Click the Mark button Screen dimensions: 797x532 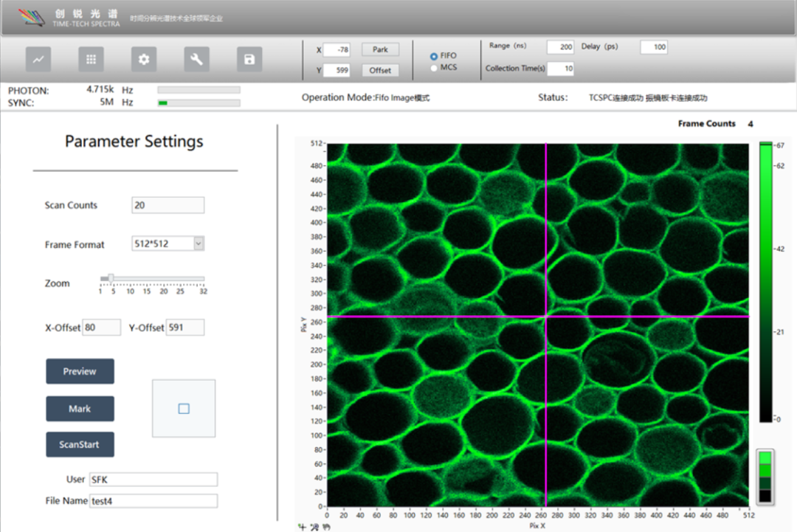click(80, 409)
